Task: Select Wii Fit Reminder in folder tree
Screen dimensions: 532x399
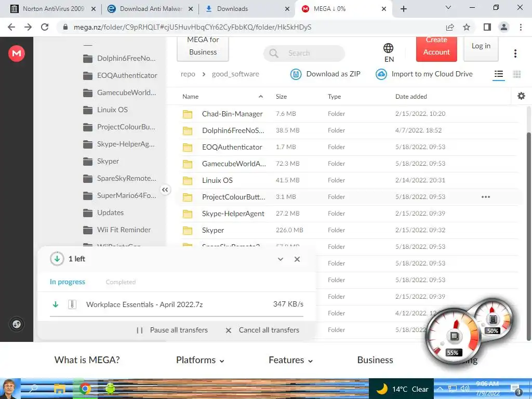Action: click(x=117, y=230)
